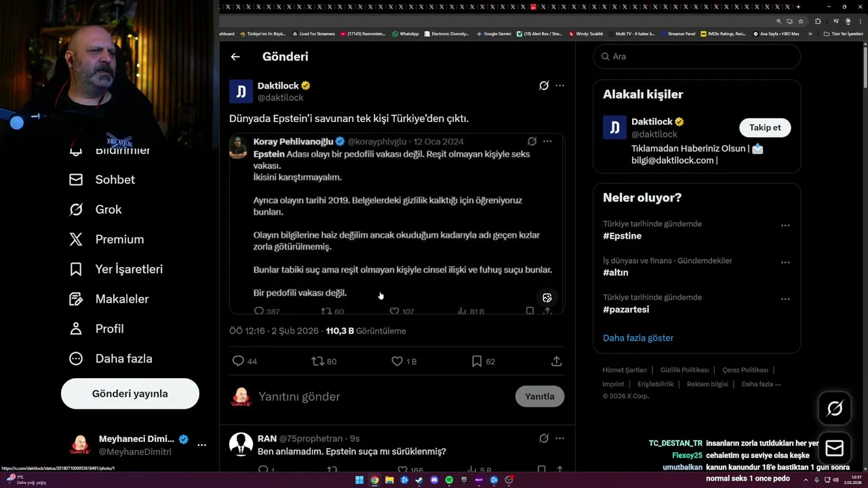The image size is (868, 488).
Task: Open three-dot menu on RAN's reply
Action: tap(559, 439)
